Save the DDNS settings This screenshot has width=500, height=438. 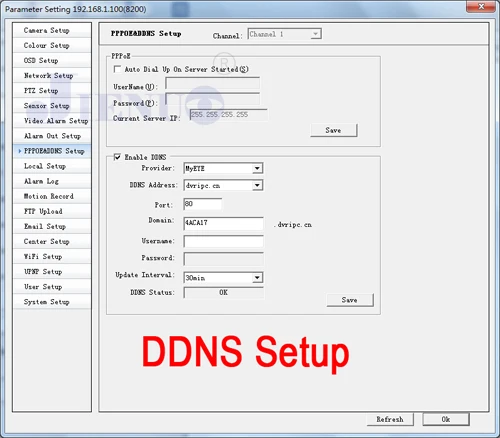tap(350, 300)
